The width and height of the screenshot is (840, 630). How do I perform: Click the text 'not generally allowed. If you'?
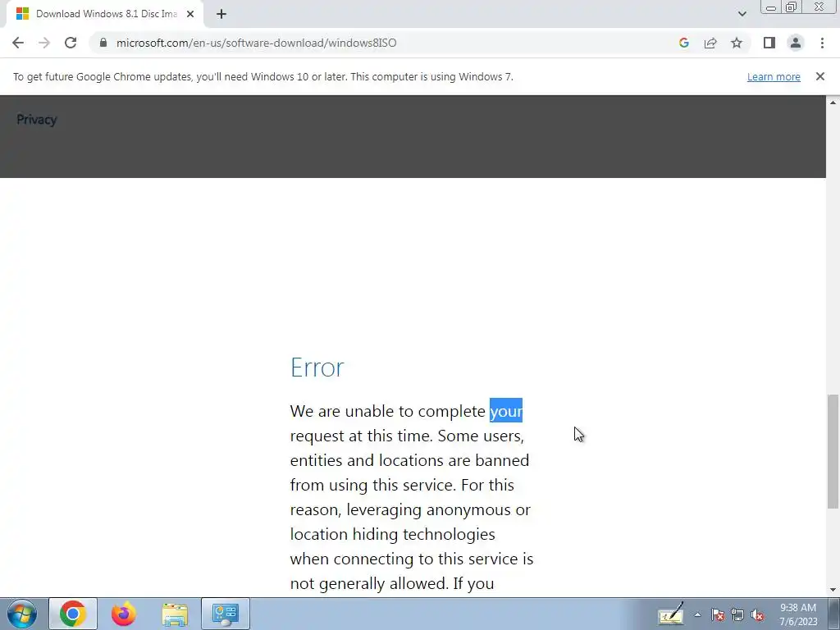392,583
